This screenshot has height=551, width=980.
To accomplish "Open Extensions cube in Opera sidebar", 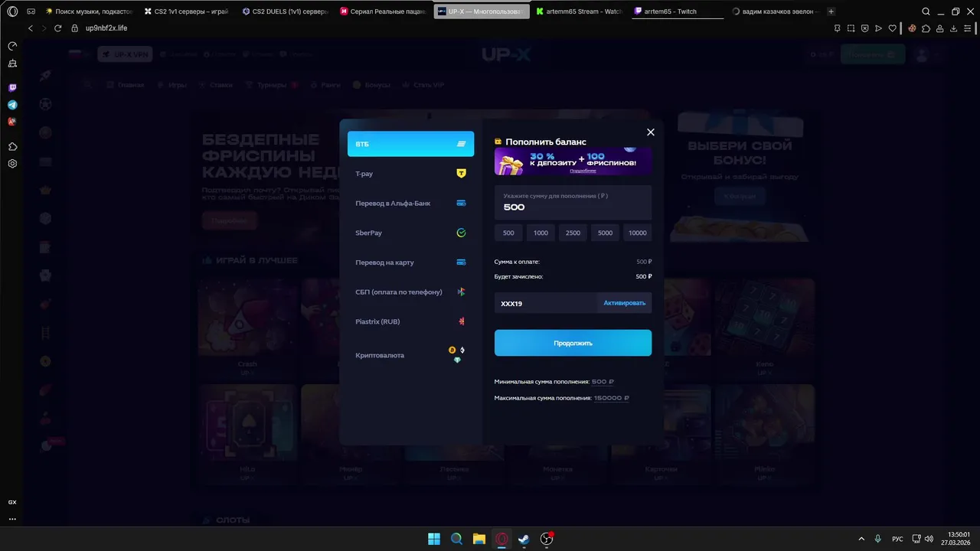I will click(x=12, y=146).
